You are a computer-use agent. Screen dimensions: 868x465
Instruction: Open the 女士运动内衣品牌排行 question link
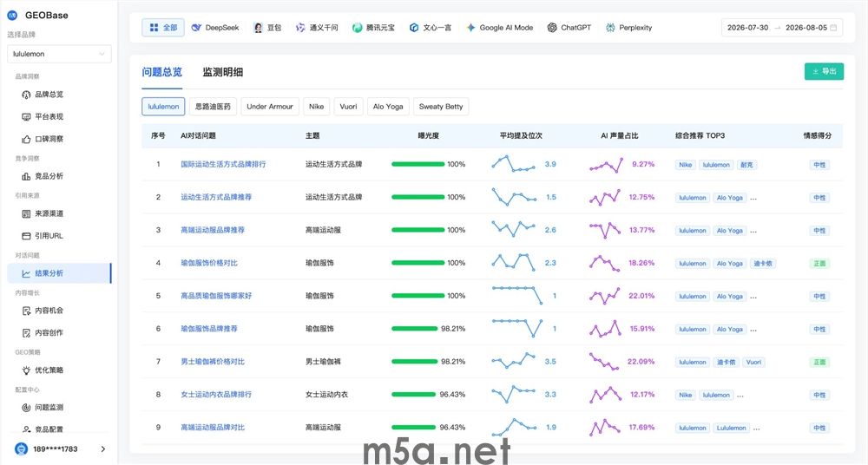[216, 395]
